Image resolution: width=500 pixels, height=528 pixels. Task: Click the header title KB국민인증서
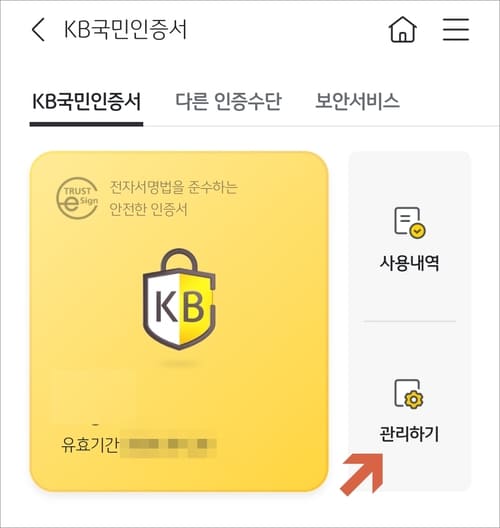[125, 30]
